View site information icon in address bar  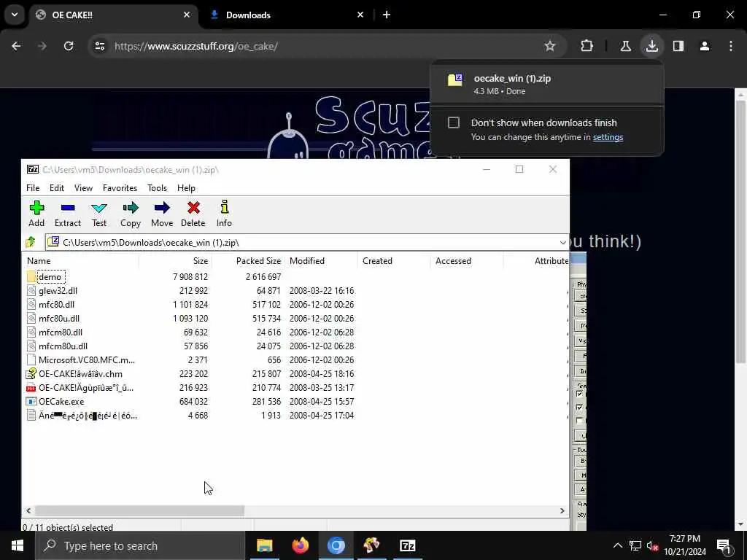99,46
